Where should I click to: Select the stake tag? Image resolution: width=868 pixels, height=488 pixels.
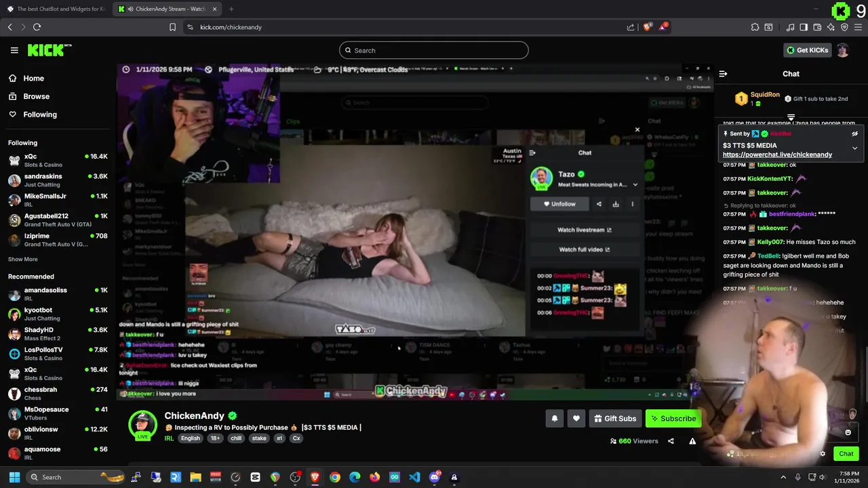pyautogui.click(x=259, y=439)
